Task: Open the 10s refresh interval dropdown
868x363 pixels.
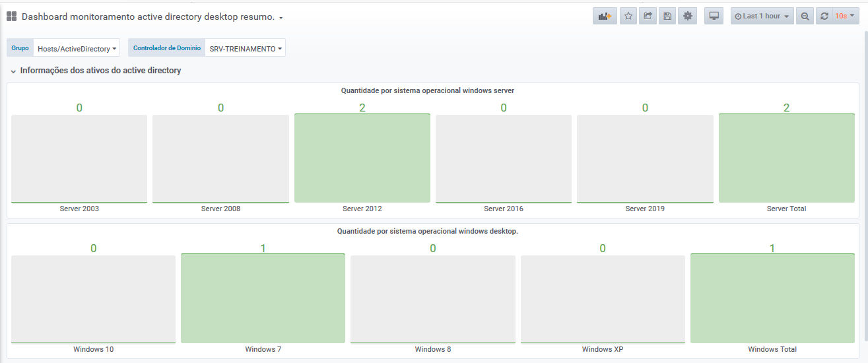Action: coord(845,16)
